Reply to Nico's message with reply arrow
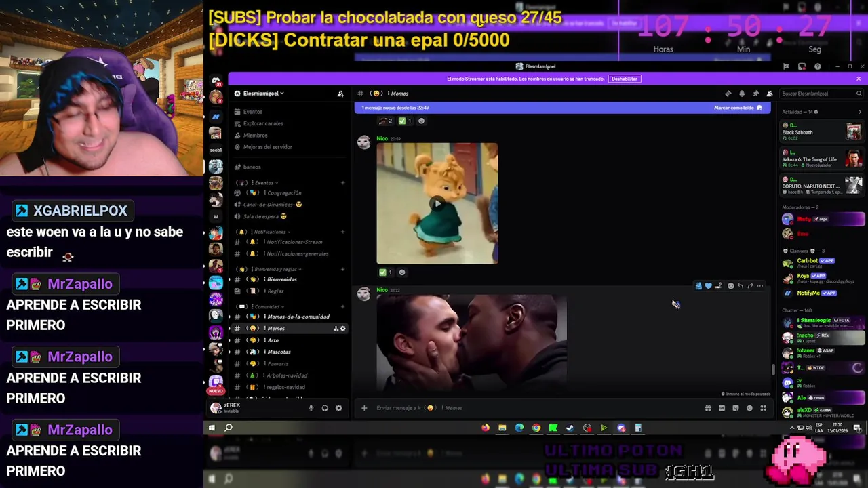Image resolution: width=868 pixels, height=488 pixels. (740, 286)
